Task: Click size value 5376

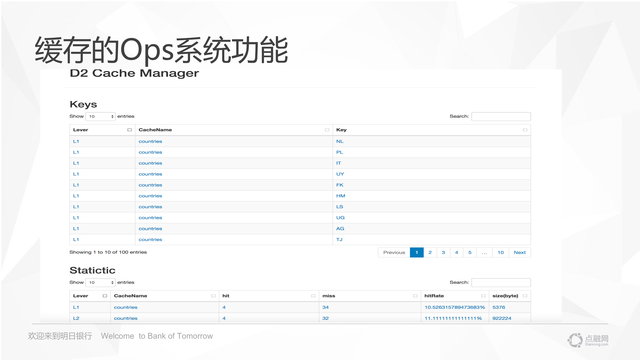Action: [x=499, y=307]
